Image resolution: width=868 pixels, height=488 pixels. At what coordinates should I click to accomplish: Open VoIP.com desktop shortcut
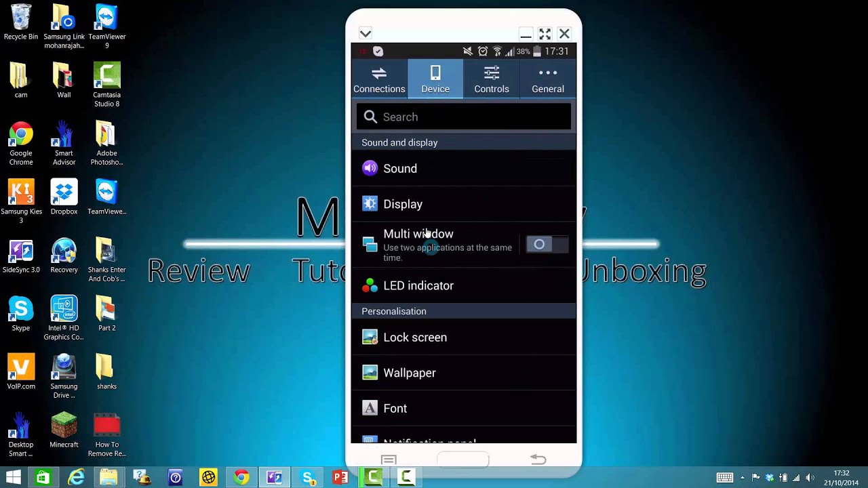point(21,372)
